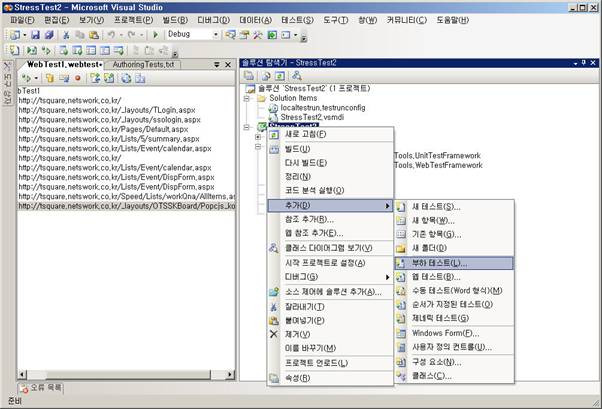The image size is (602, 409).
Task: Collapse Solution Items tree node
Action: 247,98
